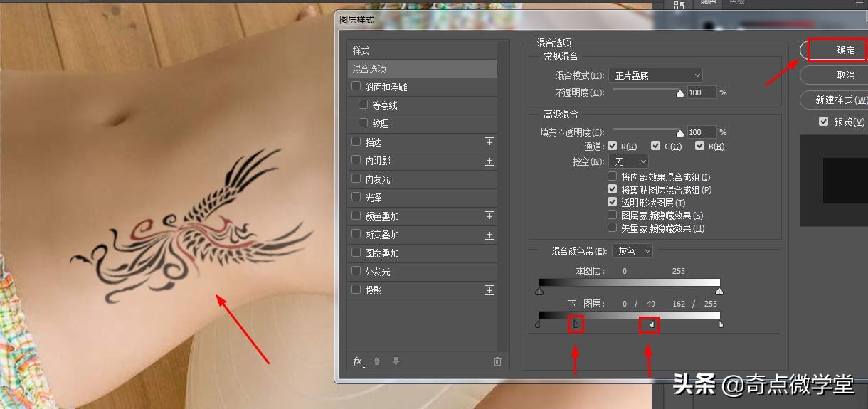Open the 混合颜色带 dropdown showing 灰色
Image resolution: width=868 pixels, height=409 pixels.
coord(633,251)
